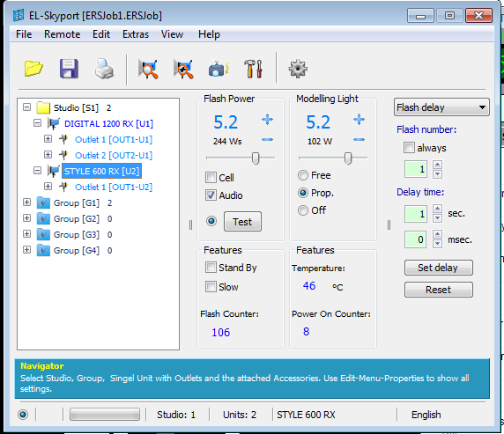
Task: Click the camera flash trigger icon
Action: (219, 69)
